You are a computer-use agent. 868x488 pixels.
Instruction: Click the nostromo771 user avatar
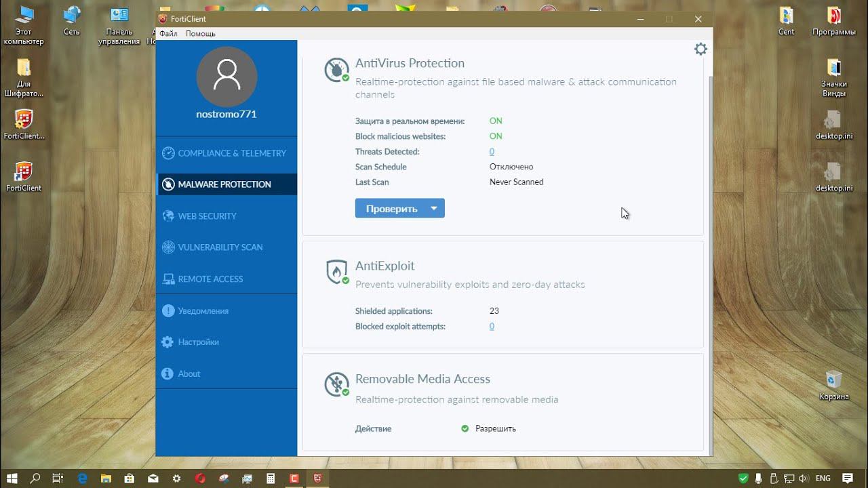tap(226, 77)
